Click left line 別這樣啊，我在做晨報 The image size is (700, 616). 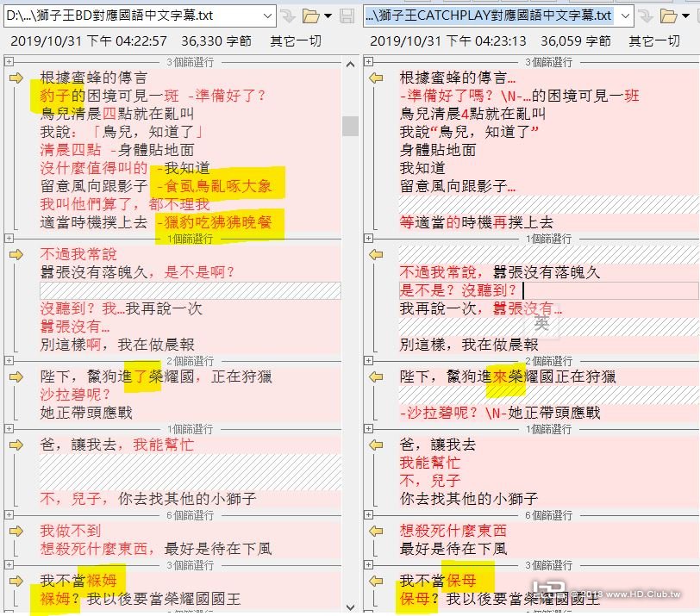click(x=117, y=345)
